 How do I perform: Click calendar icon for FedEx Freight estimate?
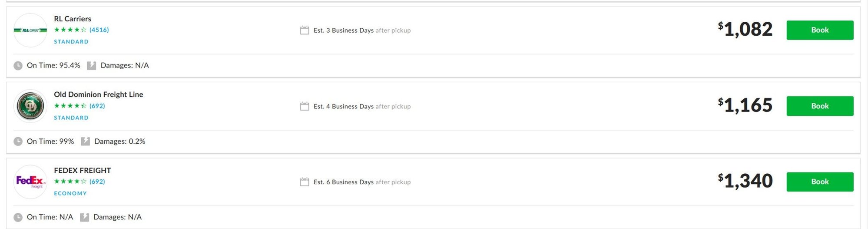coord(305,182)
